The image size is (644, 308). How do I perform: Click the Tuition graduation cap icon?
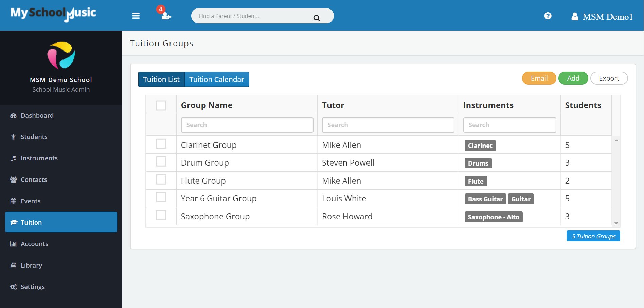(x=14, y=222)
